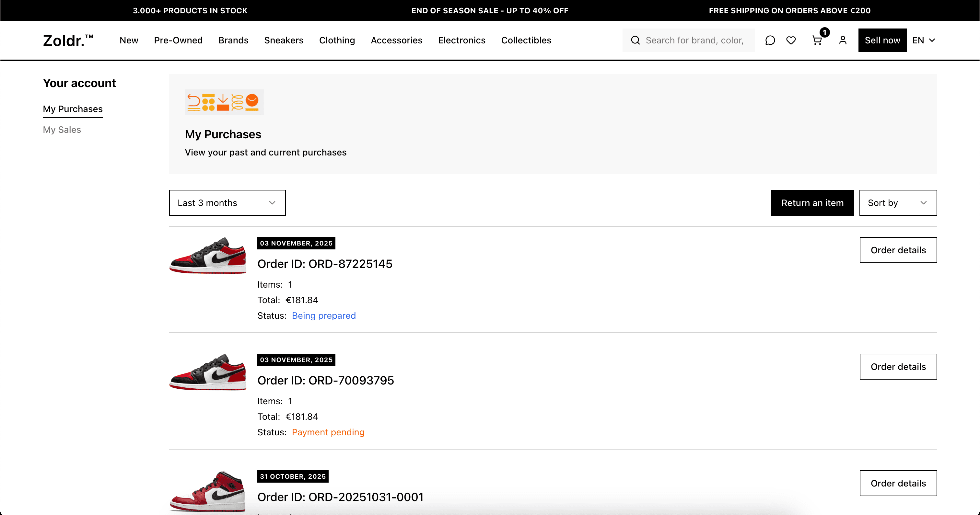The height and width of the screenshot is (515, 980).
Task: Click the search magnifier icon
Action: click(635, 40)
